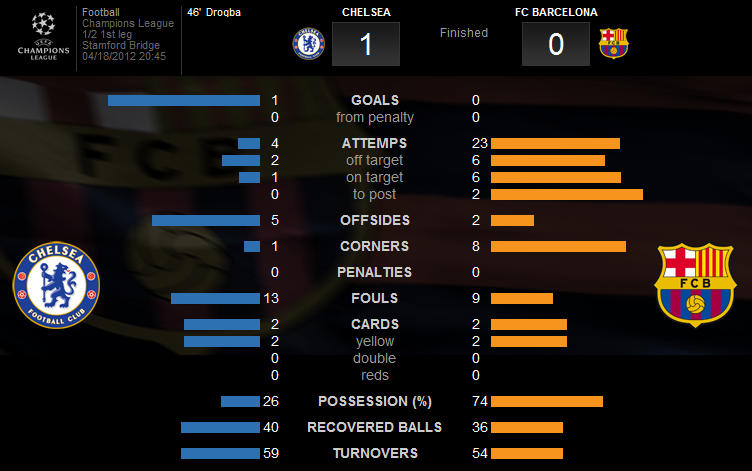Click the small Chelsea crest beside the score
Screen dimensions: 752x471
coord(308,43)
